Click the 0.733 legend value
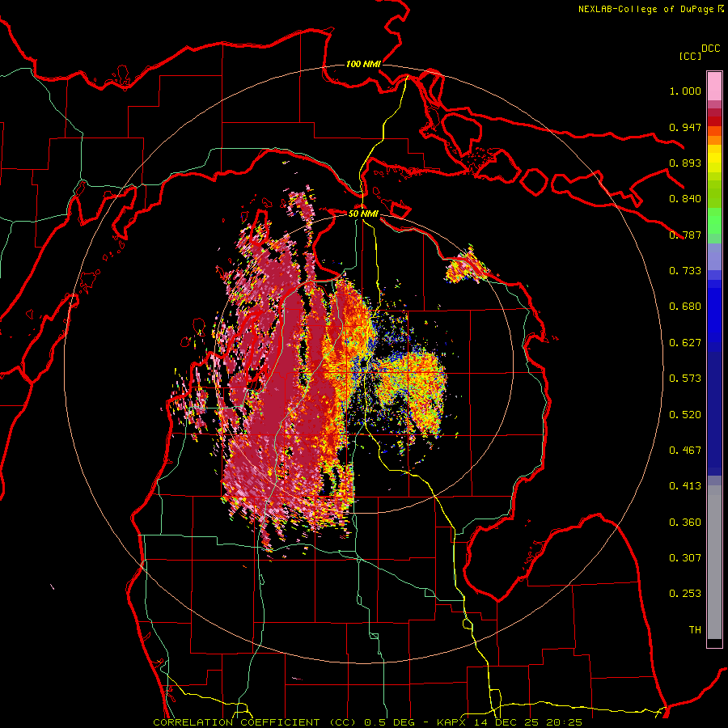This screenshot has width=728, height=728. click(x=685, y=271)
